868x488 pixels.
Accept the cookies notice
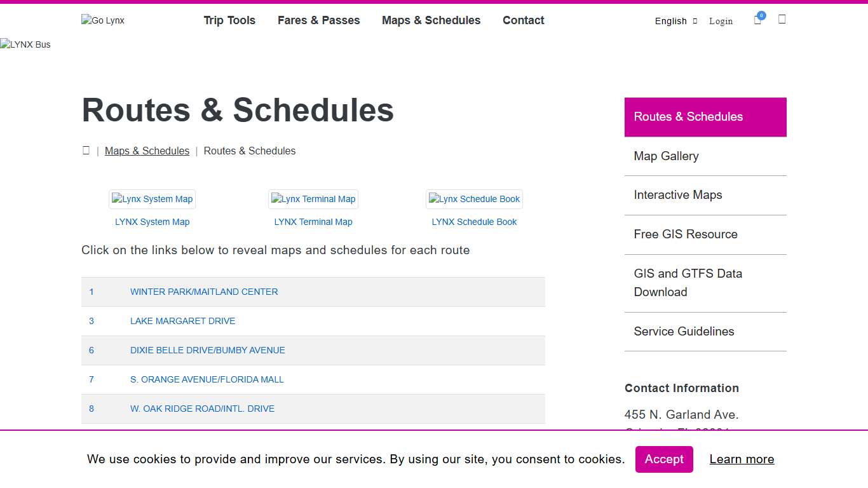tap(664, 459)
